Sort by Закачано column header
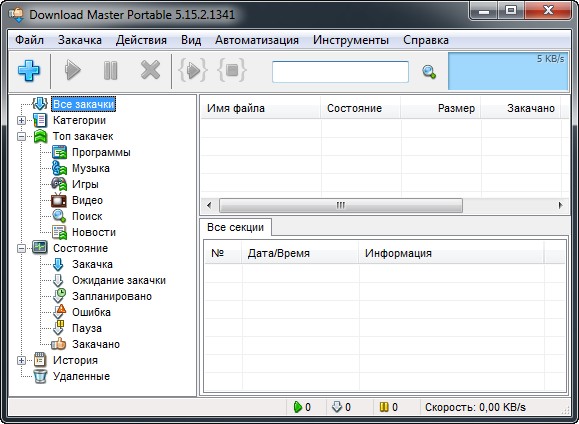 click(x=521, y=108)
